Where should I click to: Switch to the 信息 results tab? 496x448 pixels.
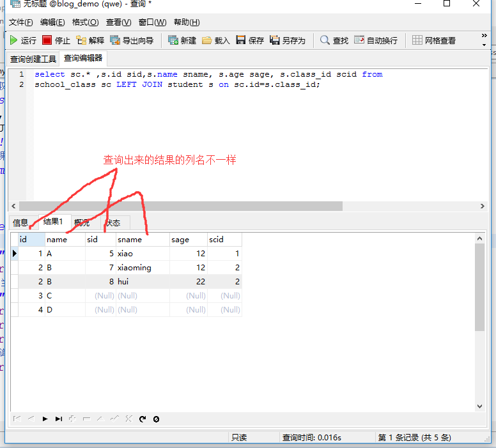(x=20, y=222)
